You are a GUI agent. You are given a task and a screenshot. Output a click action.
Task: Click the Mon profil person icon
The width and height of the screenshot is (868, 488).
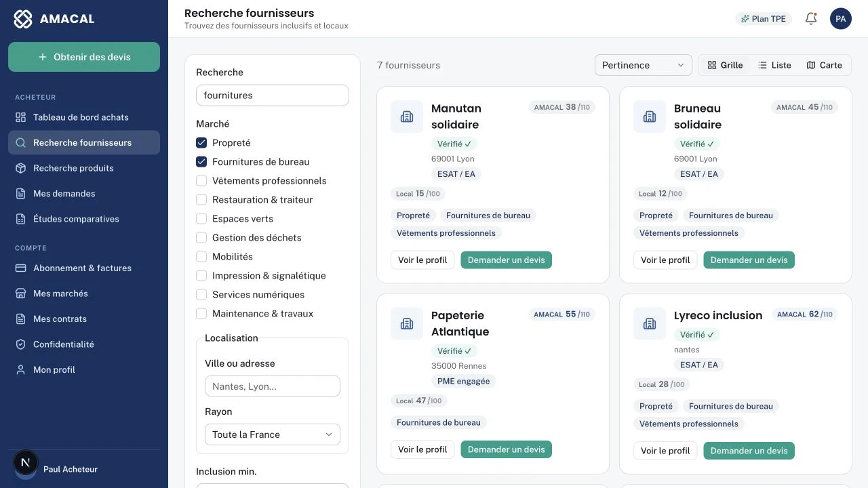(x=21, y=370)
